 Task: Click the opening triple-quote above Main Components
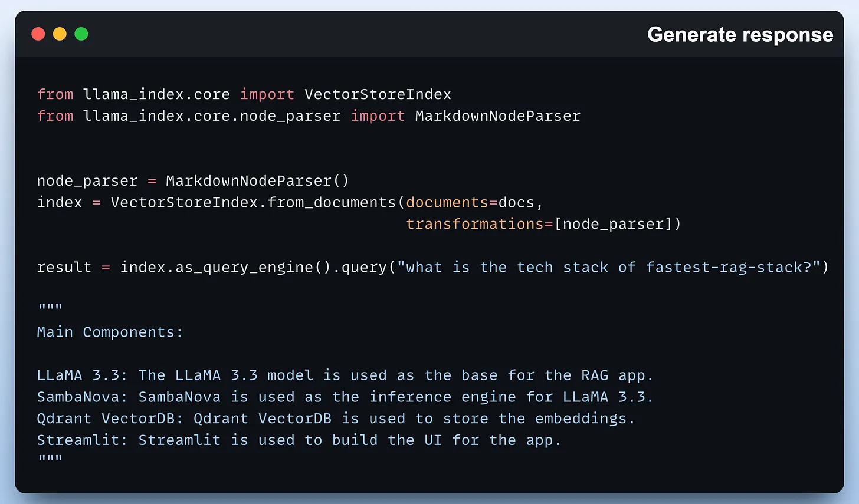[x=50, y=307]
